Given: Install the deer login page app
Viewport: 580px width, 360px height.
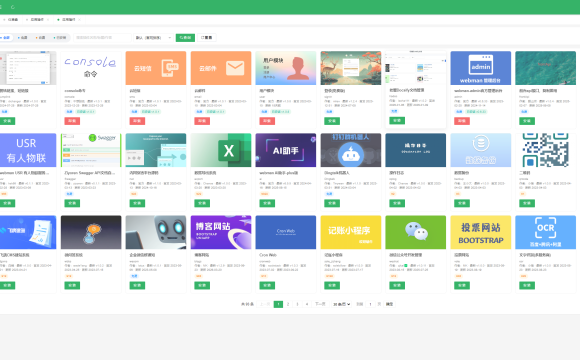Looking at the screenshot, I should pos(332,121).
